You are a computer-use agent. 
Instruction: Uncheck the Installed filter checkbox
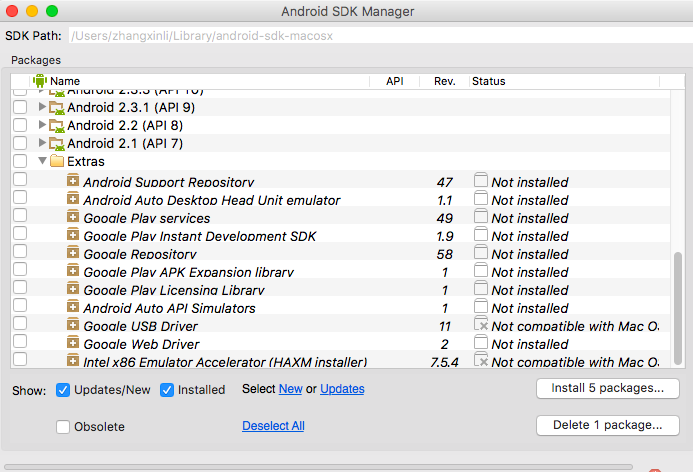tap(167, 390)
